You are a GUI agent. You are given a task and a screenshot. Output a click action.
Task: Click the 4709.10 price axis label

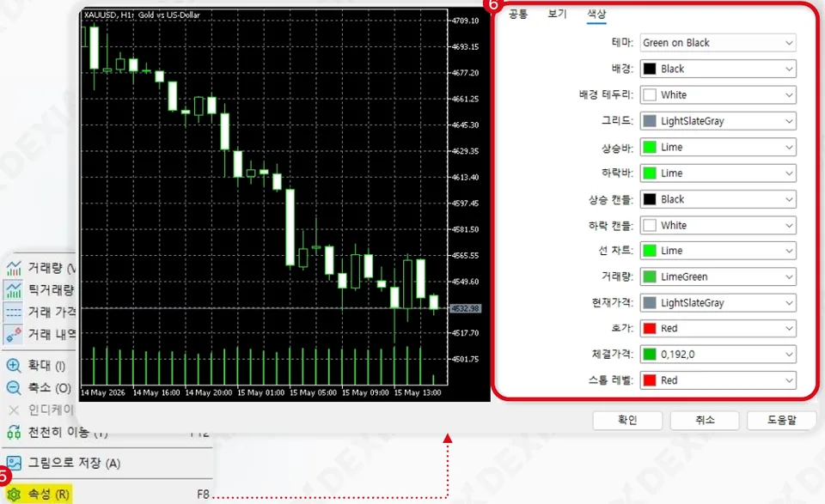click(466, 21)
